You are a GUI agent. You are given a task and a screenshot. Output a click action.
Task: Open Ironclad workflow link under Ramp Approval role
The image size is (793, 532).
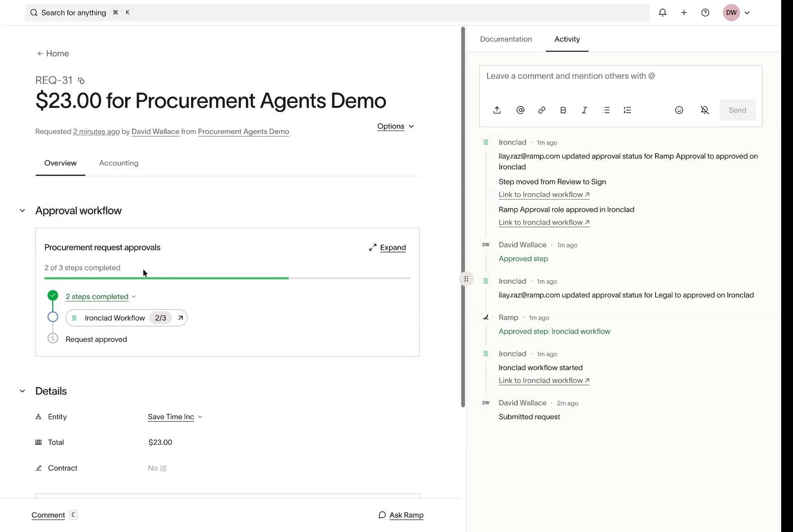pyautogui.click(x=544, y=223)
